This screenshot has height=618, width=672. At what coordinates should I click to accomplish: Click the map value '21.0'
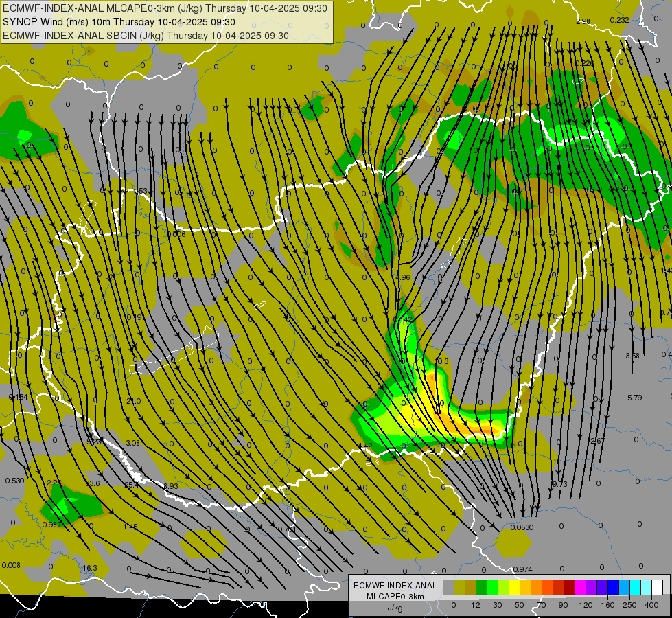click(x=134, y=402)
